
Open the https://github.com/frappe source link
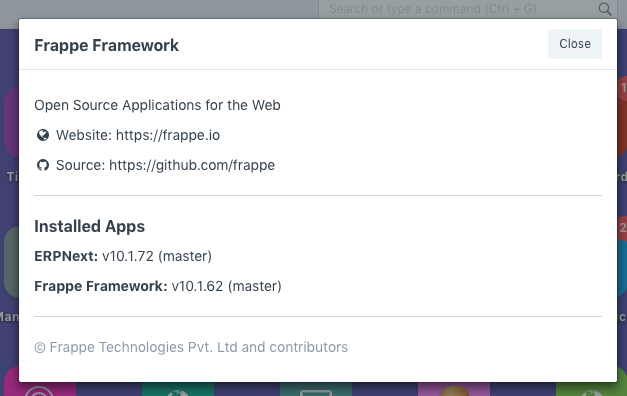192,165
